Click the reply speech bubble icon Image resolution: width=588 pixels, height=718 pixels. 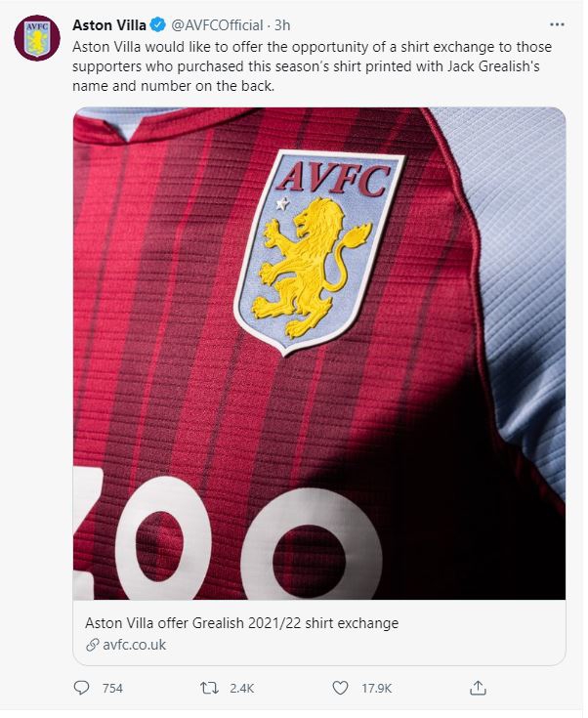pyautogui.click(x=81, y=688)
